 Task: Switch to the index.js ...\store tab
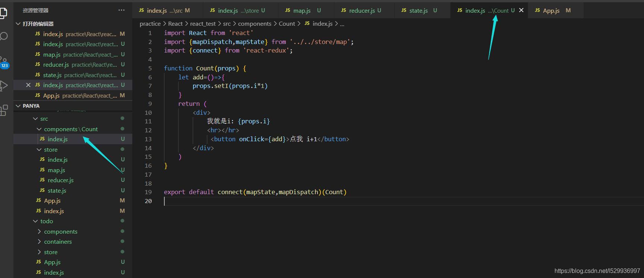(240, 10)
